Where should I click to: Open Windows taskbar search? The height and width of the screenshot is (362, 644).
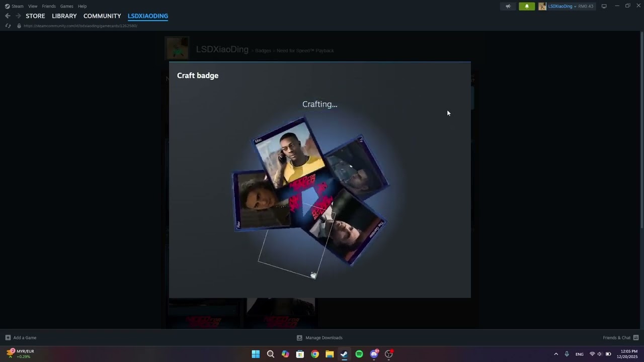270,354
